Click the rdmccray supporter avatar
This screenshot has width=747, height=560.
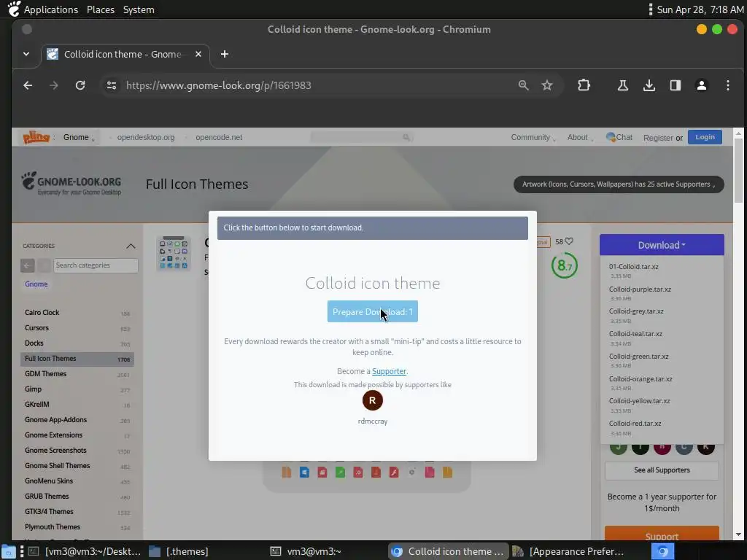pyautogui.click(x=373, y=400)
